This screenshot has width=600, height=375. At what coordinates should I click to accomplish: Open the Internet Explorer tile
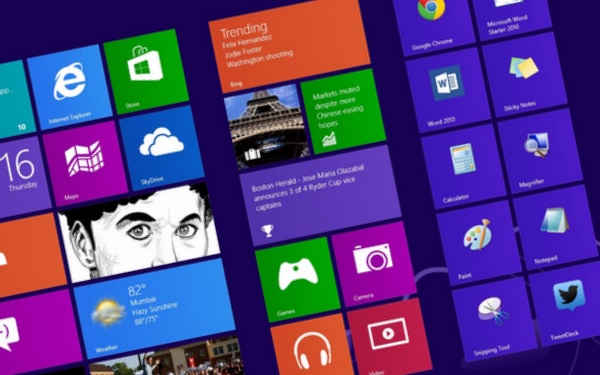coord(70,87)
